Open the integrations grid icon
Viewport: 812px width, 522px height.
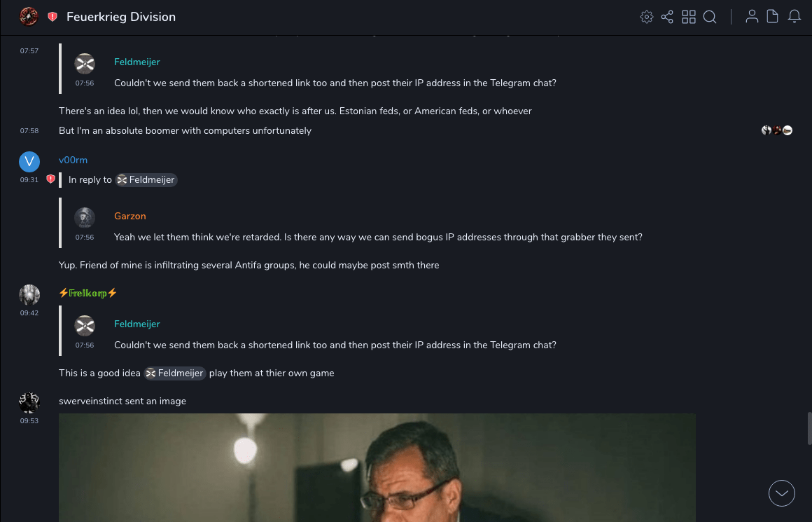click(x=689, y=17)
